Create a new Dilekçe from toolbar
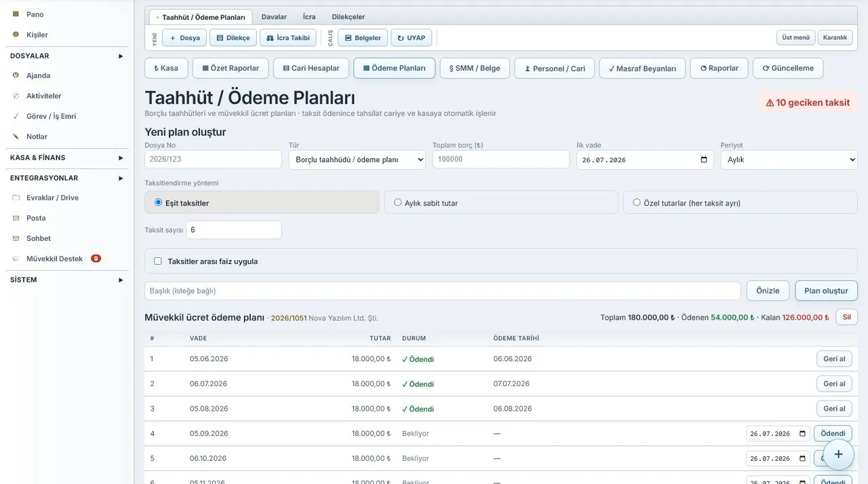Screen dimensions: 868x484 click(x=233, y=38)
